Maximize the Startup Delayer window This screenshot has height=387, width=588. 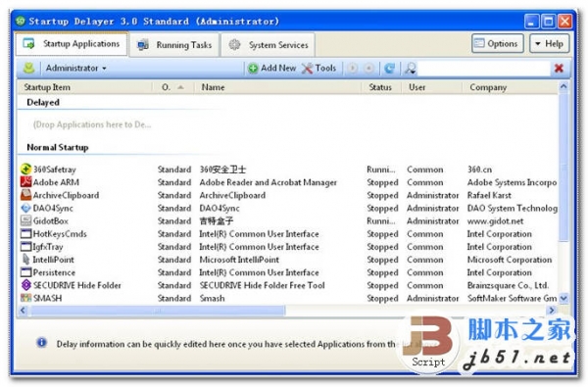click(548, 22)
